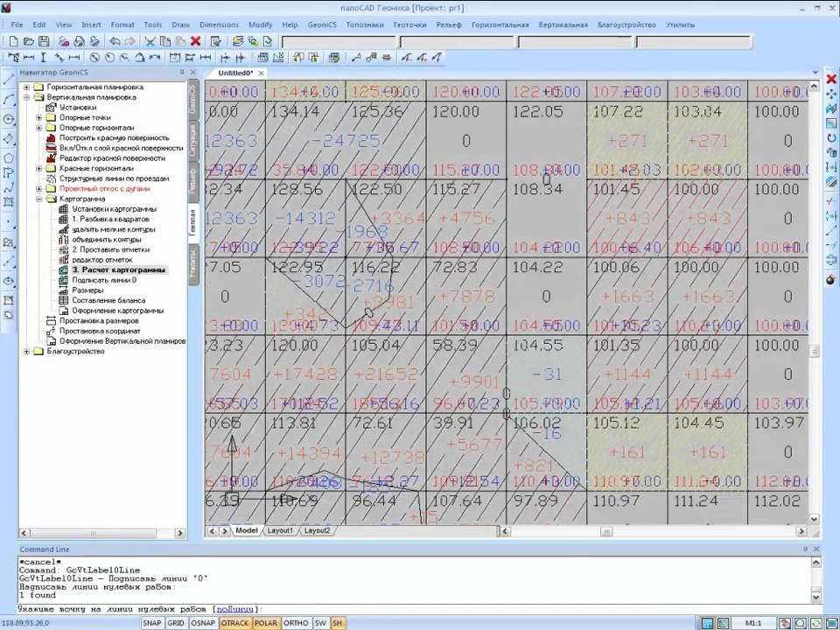Expand 'Опорные точки' folder

coord(39,117)
